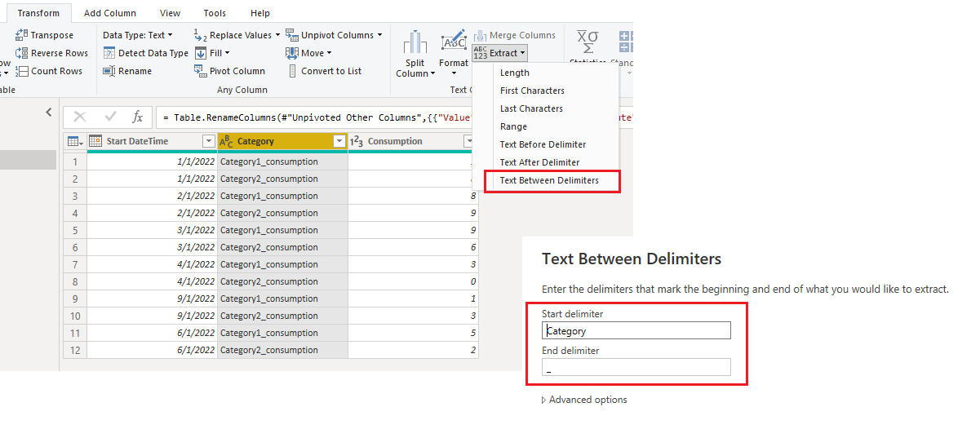Open the Data Type: Text dropdown
This screenshot has width=980, height=429.
[138, 35]
